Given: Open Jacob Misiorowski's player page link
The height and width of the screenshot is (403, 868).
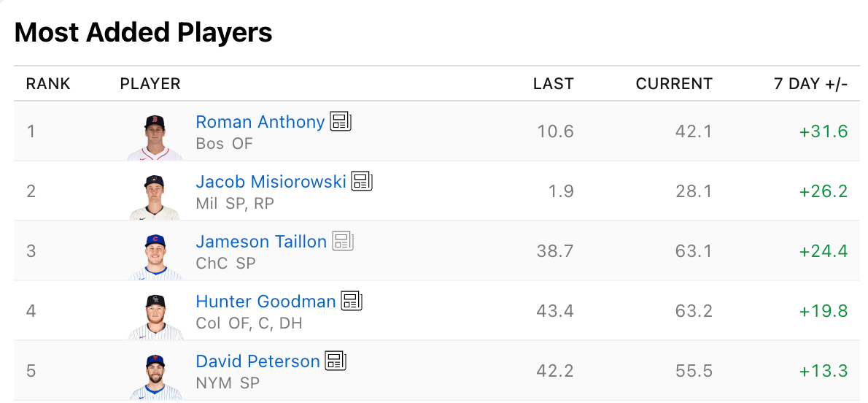Looking at the screenshot, I should pos(271,182).
